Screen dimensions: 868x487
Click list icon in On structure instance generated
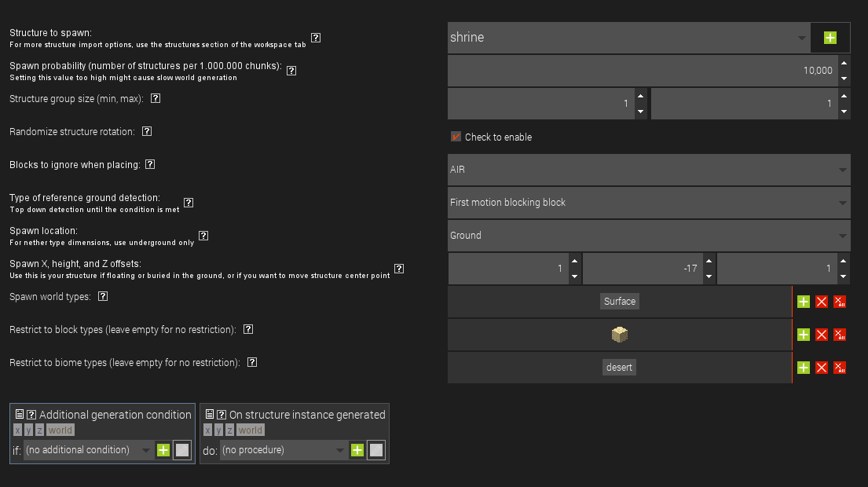click(209, 414)
